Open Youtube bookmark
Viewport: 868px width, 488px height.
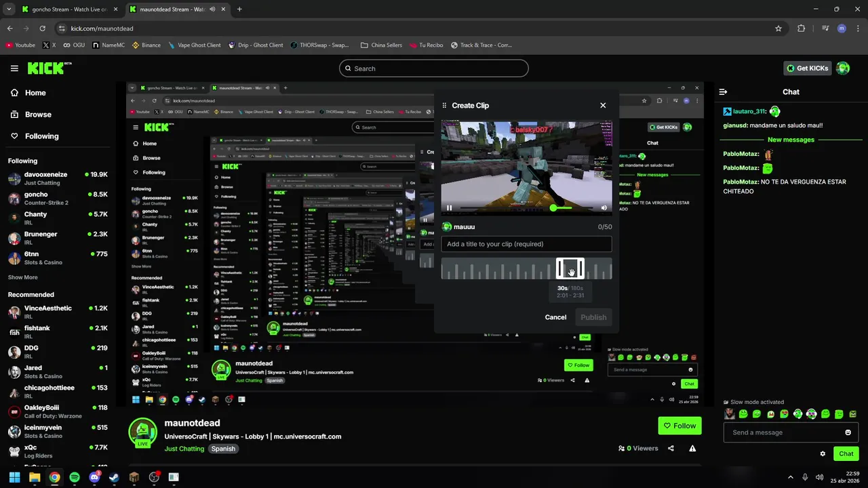[x=20, y=45]
